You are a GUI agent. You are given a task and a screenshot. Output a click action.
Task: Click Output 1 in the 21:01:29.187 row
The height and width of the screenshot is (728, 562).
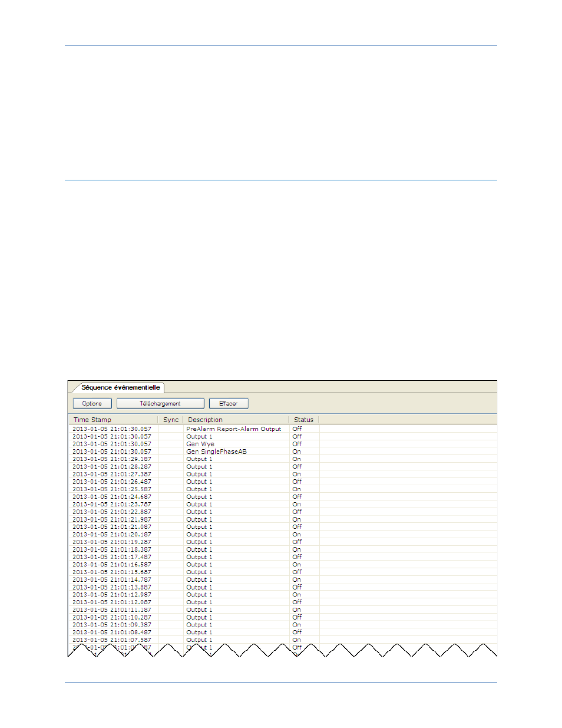[199, 459]
